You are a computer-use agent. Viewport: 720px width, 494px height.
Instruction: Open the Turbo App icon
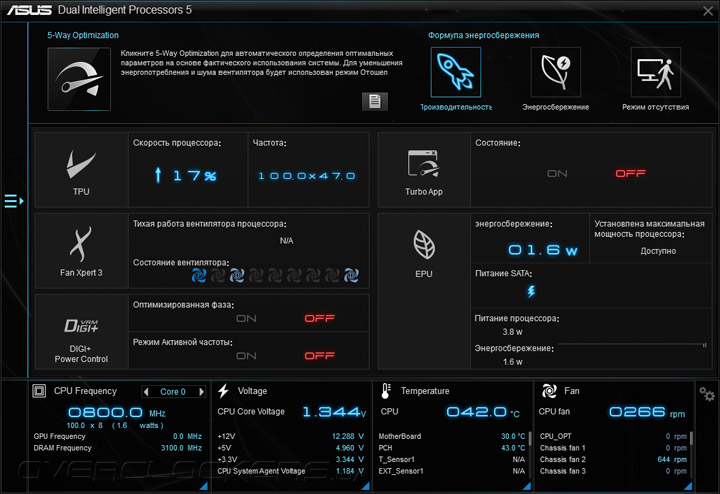tap(423, 163)
